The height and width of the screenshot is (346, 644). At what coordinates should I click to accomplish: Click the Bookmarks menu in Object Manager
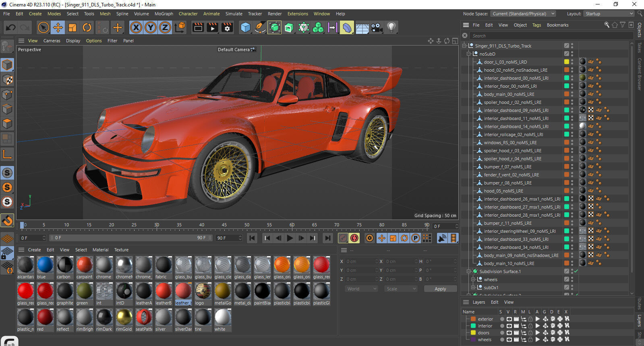pyautogui.click(x=557, y=25)
